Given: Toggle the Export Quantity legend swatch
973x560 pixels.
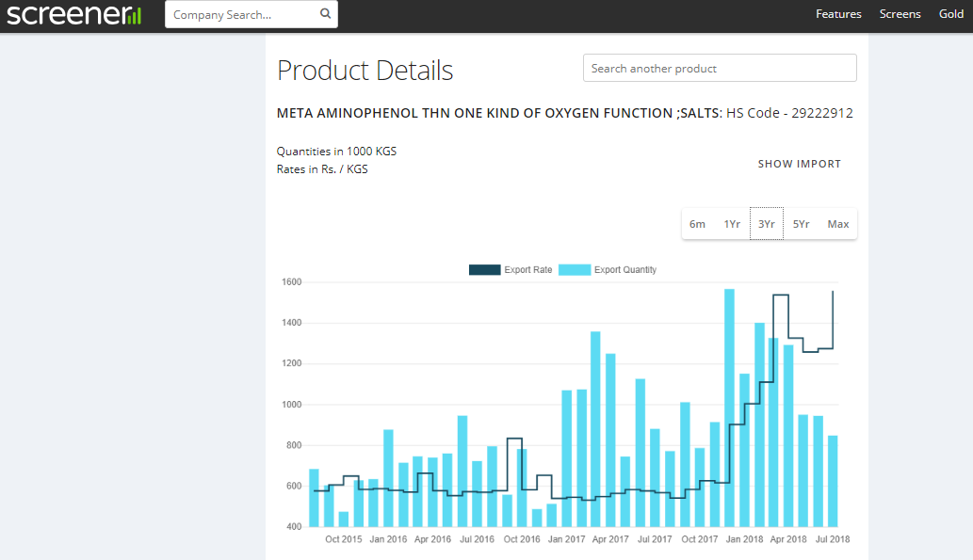Looking at the screenshot, I should tap(575, 270).
